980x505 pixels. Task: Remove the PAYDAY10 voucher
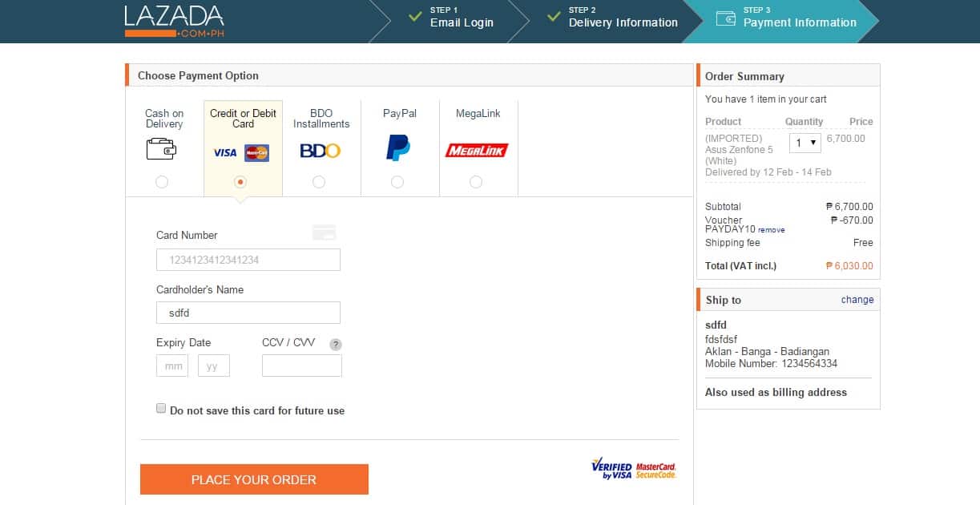pyautogui.click(x=772, y=230)
